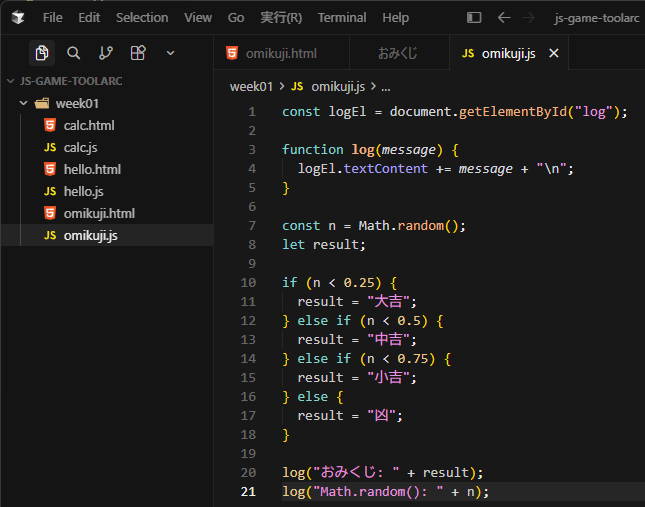Image resolution: width=645 pixels, height=507 pixels.
Task: Click the application logo icon in title bar
Action: 18,18
